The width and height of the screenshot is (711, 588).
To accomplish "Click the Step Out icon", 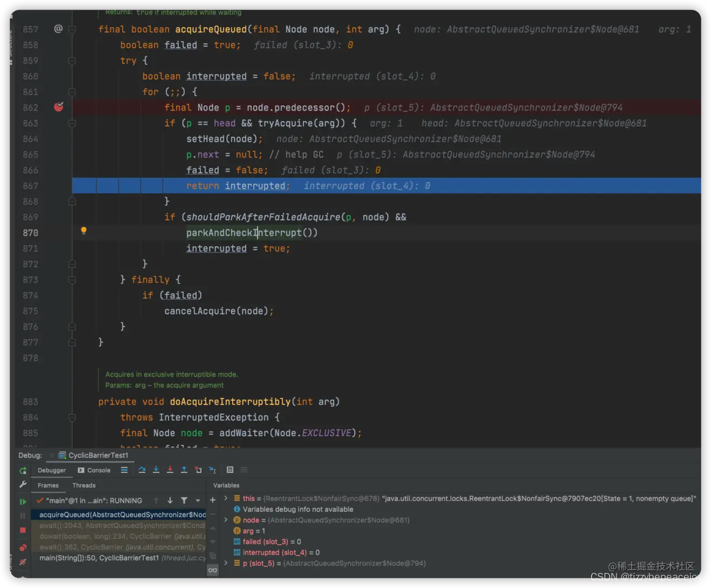I will click(x=184, y=470).
